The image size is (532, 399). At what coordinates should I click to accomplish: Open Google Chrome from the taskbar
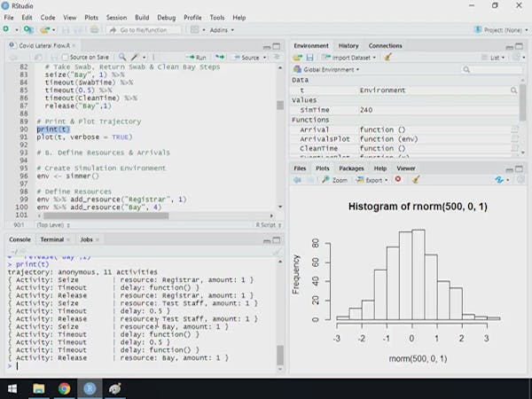click(x=64, y=388)
